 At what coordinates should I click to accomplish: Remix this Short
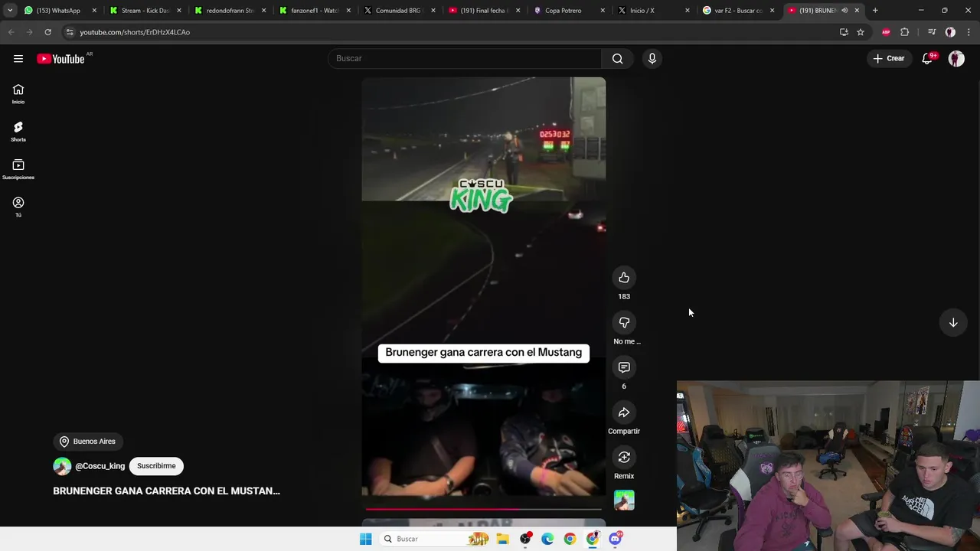click(624, 458)
